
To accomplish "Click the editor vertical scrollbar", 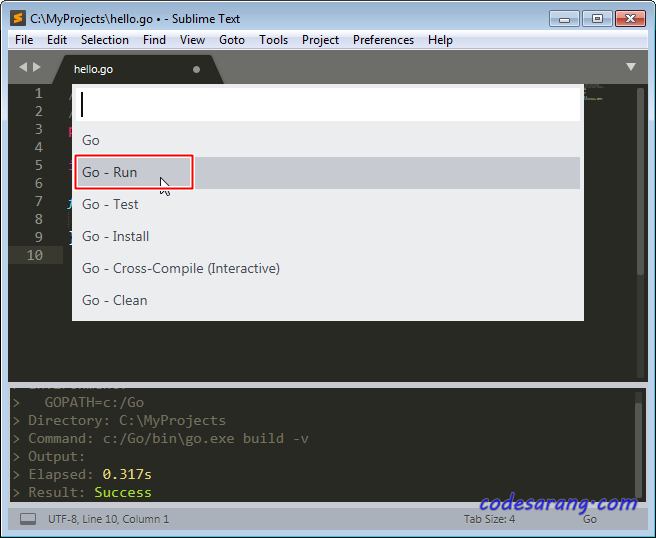I will [x=640, y=182].
